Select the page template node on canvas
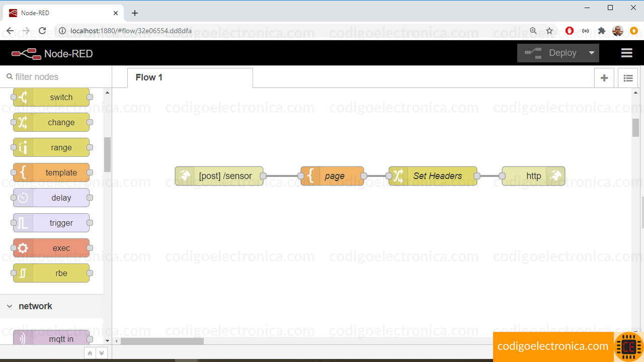This screenshot has height=362, width=644. [x=332, y=176]
